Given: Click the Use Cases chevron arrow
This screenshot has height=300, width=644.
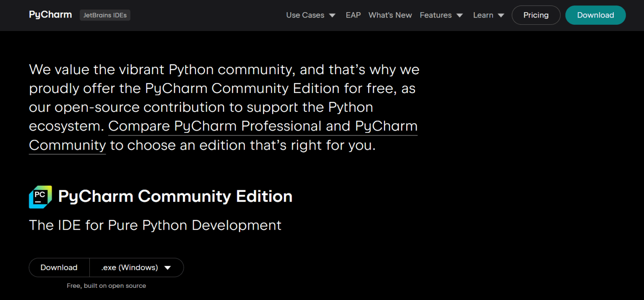Looking at the screenshot, I should pyautogui.click(x=332, y=15).
